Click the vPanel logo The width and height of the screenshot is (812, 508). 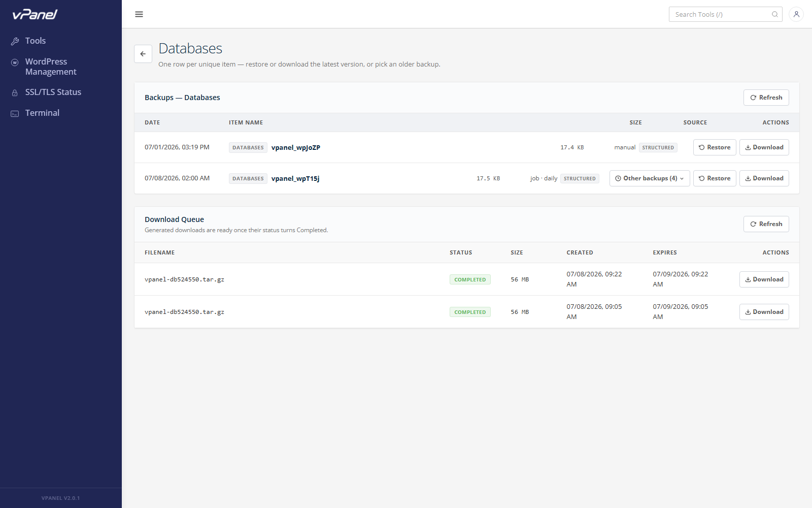click(x=35, y=14)
